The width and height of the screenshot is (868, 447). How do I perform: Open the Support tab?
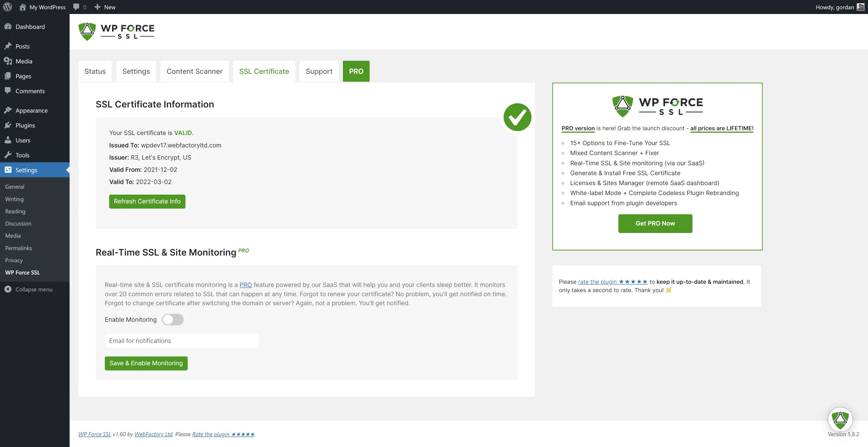(x=319, y=71)
